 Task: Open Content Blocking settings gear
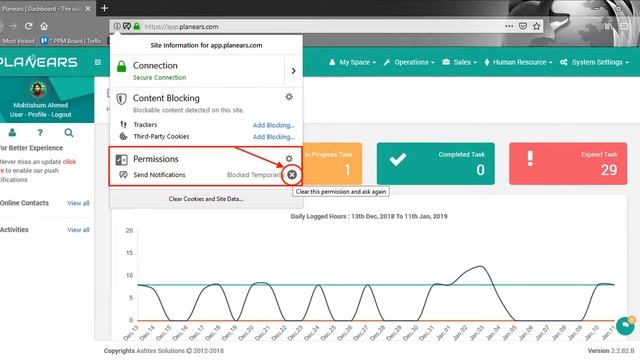coord(289,97)
